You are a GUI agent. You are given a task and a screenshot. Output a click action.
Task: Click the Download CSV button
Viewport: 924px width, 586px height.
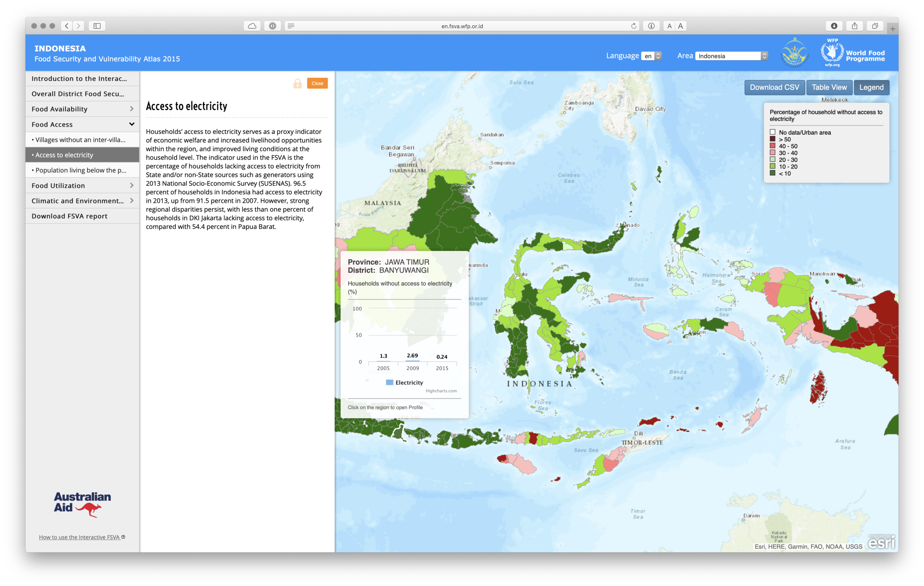coord(774,88)
